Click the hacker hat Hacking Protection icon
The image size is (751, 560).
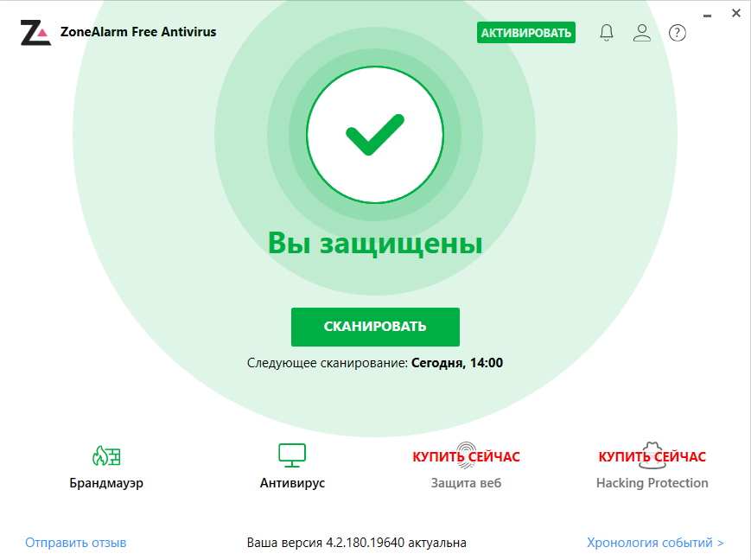coord(652,455)
